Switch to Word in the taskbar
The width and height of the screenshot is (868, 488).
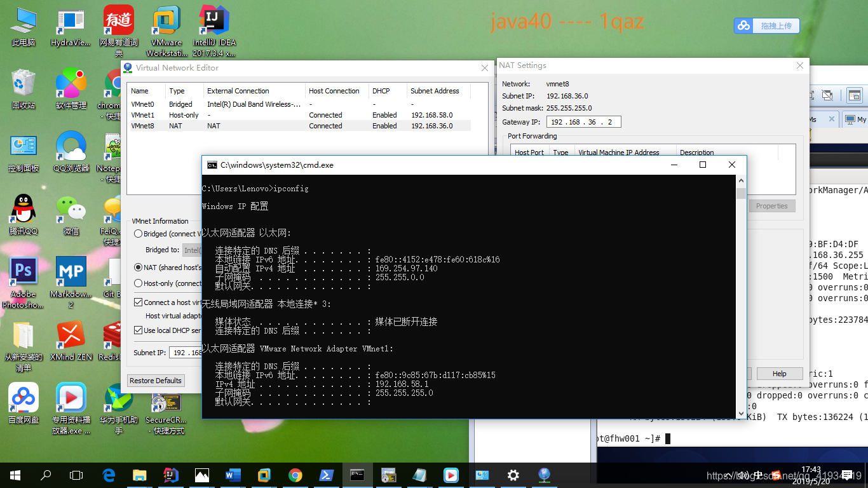pos(233,475)
